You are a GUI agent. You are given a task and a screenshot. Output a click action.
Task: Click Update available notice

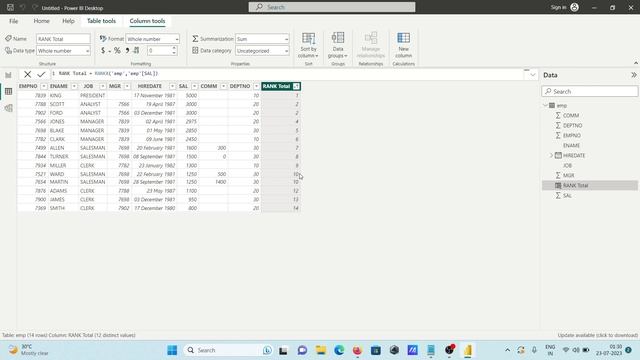[597, 335]
